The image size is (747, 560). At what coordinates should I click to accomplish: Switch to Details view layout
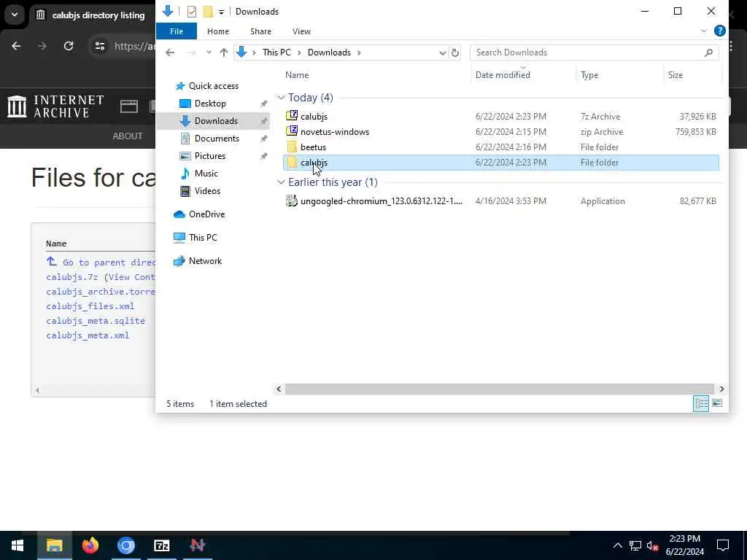(701, 403)
